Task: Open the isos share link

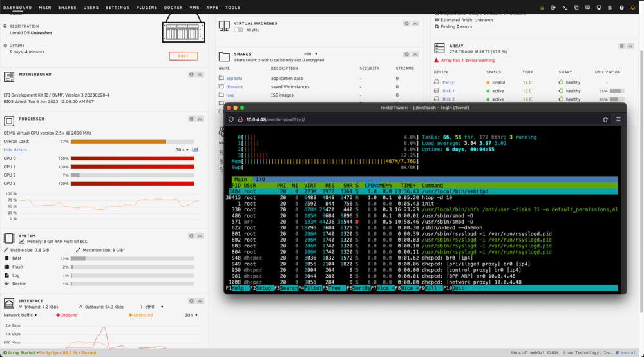Action: click(x=230, y=95)
